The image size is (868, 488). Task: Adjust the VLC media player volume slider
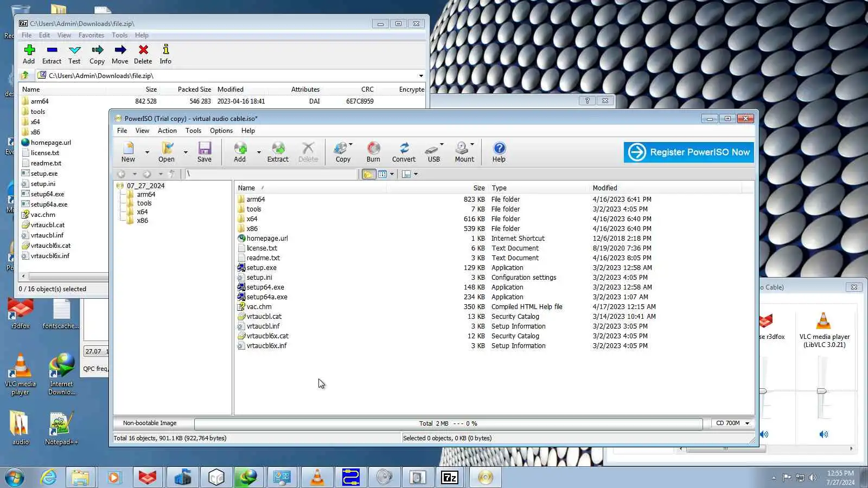[x=822, y=391]
